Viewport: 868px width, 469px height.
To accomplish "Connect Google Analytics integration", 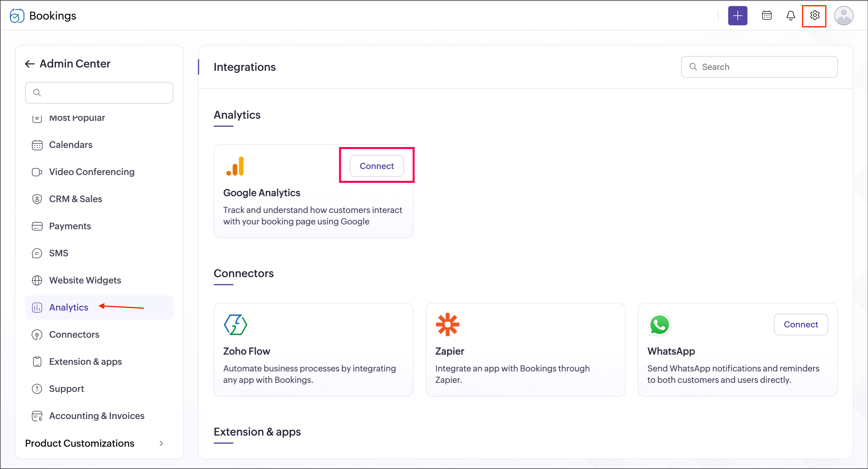I will click(x=376, y=166).
